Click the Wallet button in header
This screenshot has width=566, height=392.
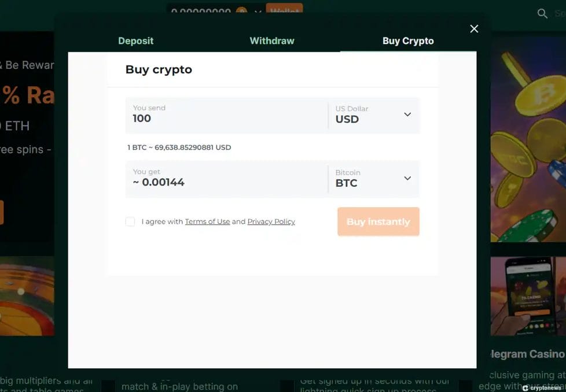(x=284, y=11)
